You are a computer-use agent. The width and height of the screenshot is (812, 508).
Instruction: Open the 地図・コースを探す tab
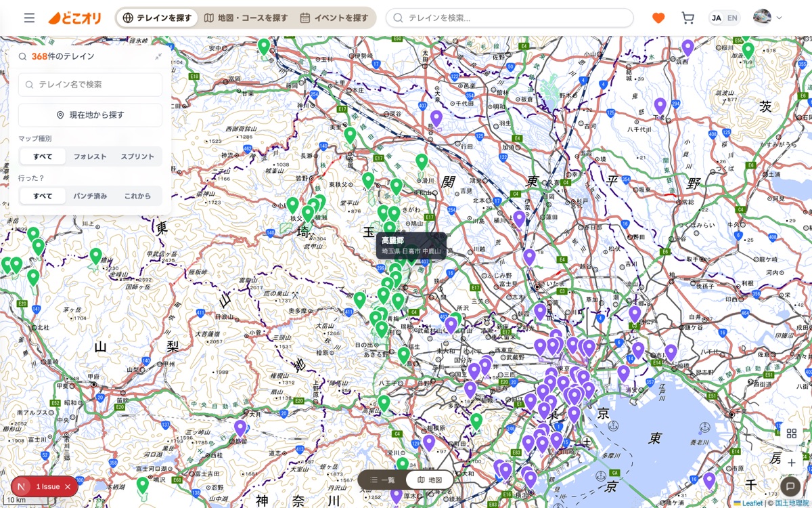[246, 18]
